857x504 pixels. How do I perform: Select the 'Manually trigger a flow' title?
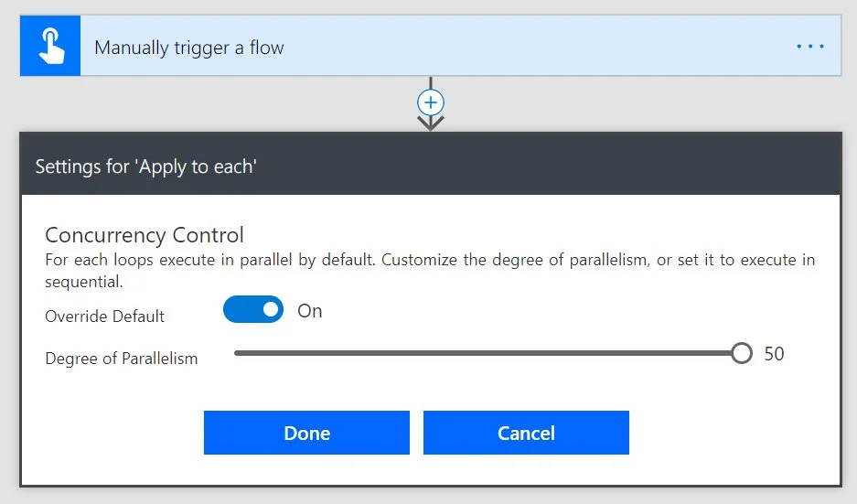(x=189, y=48)
